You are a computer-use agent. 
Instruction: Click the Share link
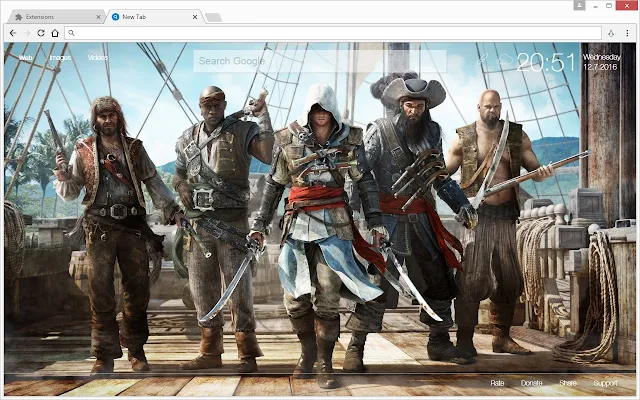(568, 383)
